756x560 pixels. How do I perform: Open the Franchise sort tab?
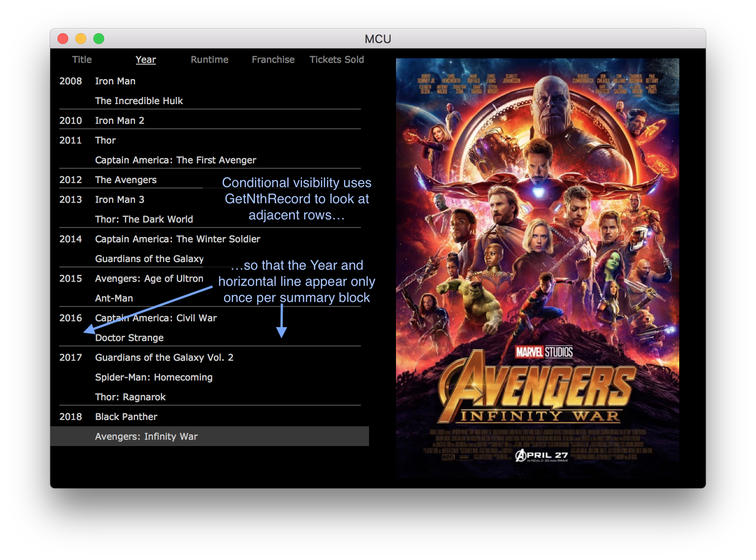point(273,60)
